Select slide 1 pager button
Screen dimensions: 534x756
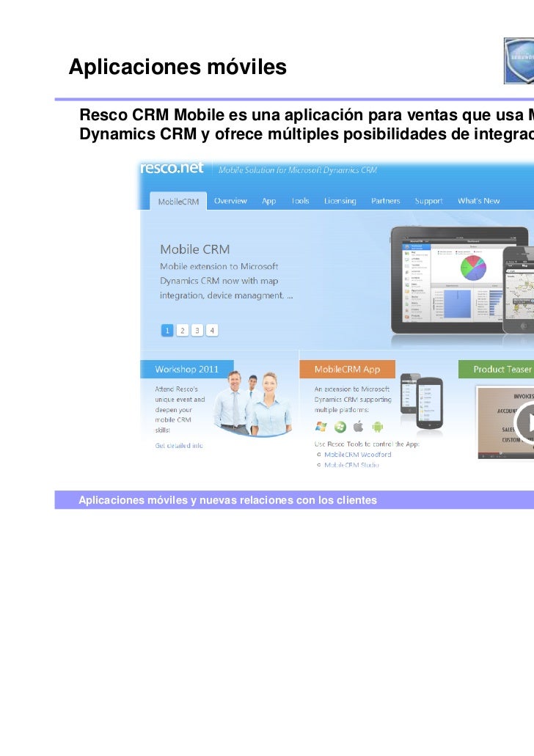pos(167,330)
